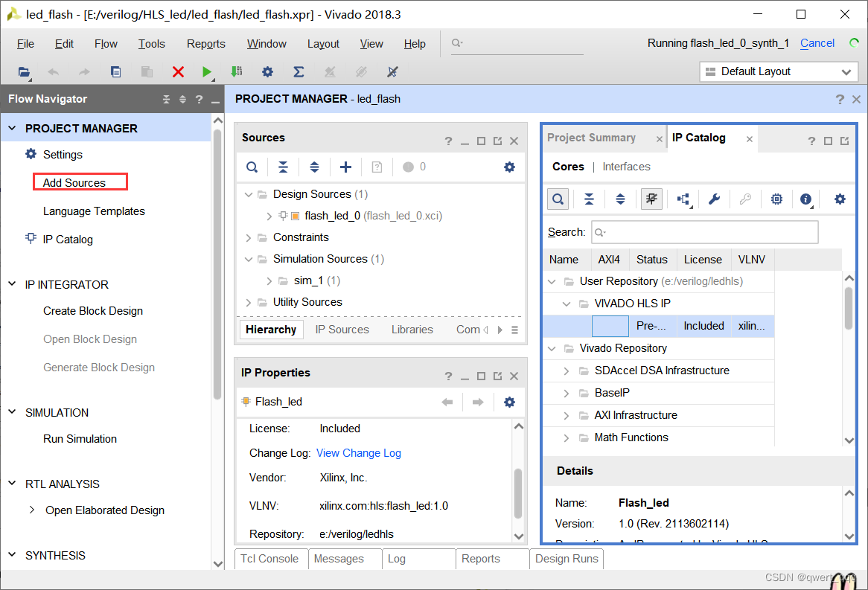The width and height of the screenshot is (868, 590).
Task: Toggle IP Catalog filter compatible icon
Action: click(651, 199)
